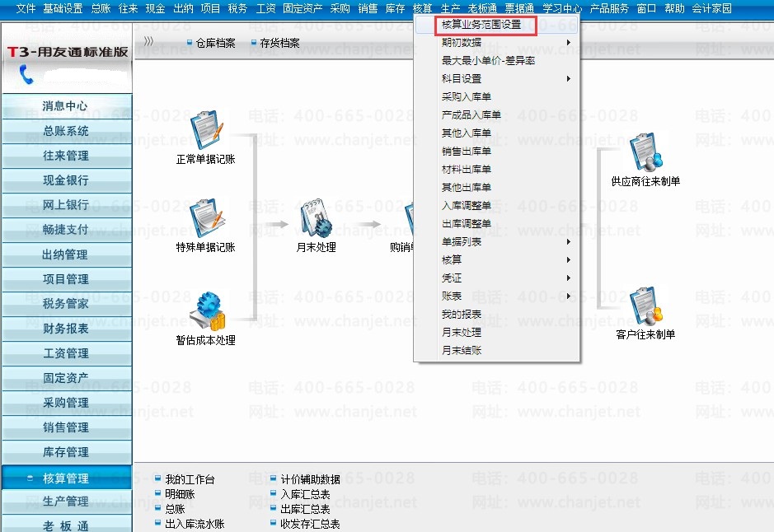
Task: Open the 收发存汇总表 link
Action: (x=310, y=524)
